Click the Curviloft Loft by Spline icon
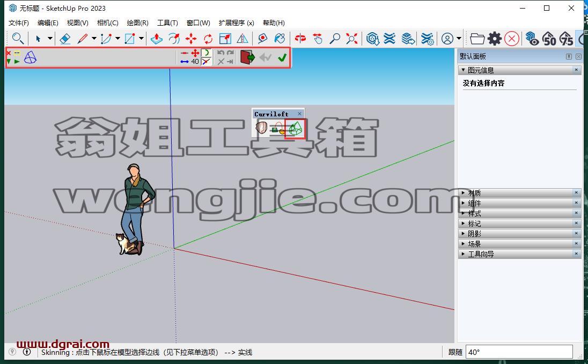Viewport: 588px width, 364px height. [x=261, y=128]
